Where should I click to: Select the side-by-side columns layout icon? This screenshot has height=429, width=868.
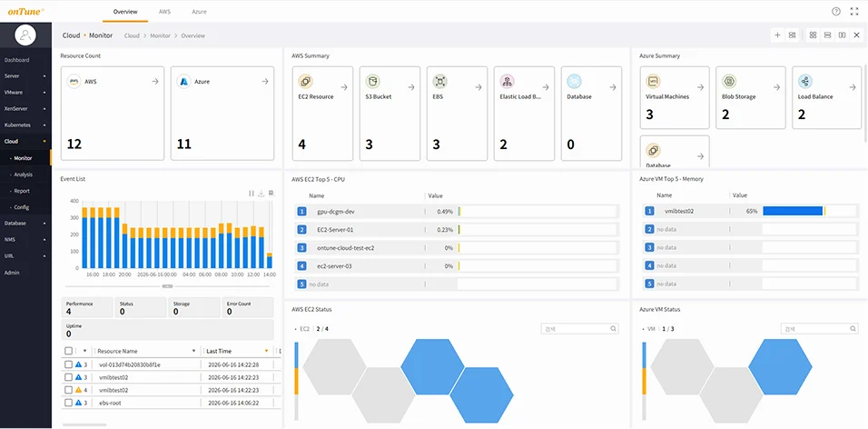pos(842,35)
